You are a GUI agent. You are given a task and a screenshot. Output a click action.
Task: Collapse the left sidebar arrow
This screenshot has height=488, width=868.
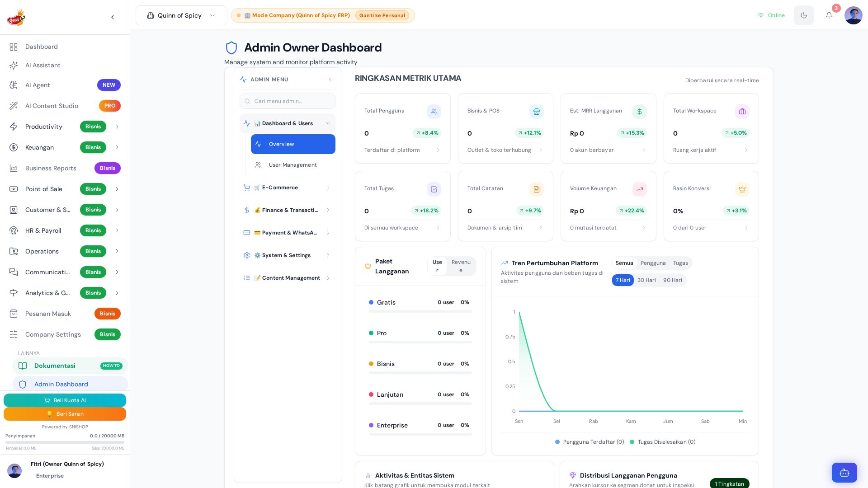tap(113, 17)
